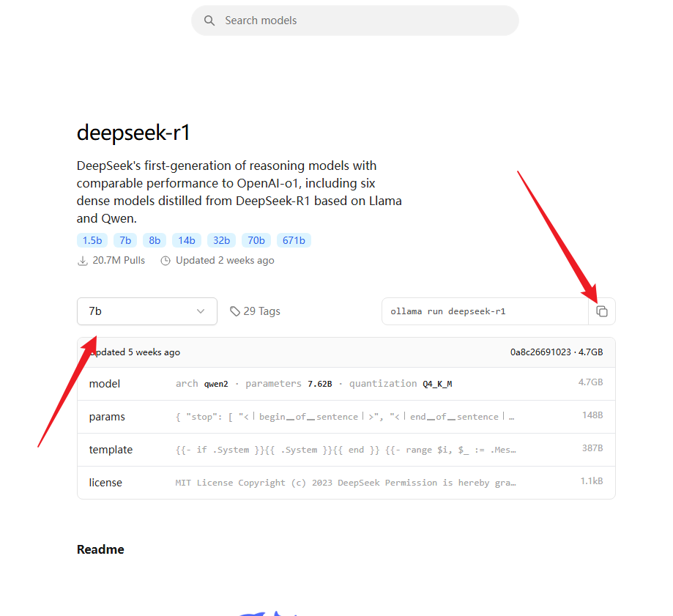Click the clock icon by Updated 2 weeks ago
This screenshot has width=673, height=616.
[x=166, y=261]
